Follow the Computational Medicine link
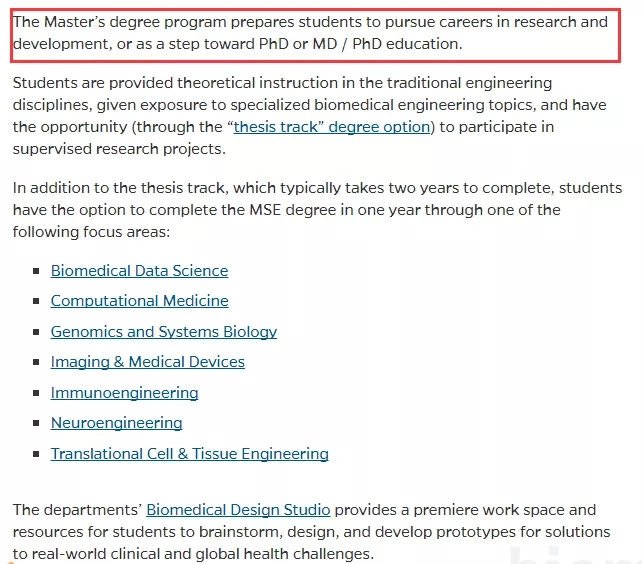The image size is (642, 564). (x=140, y=301)
